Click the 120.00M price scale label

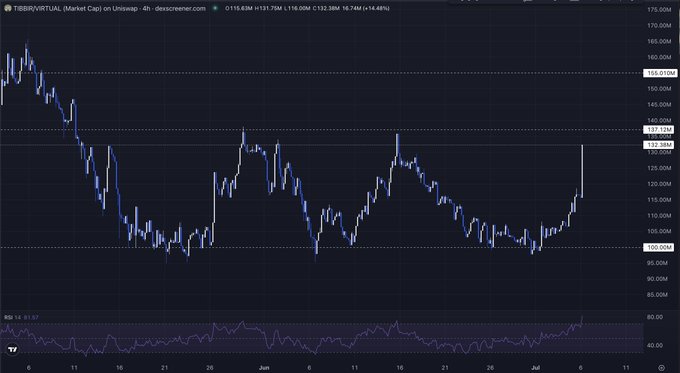(659, 184)
